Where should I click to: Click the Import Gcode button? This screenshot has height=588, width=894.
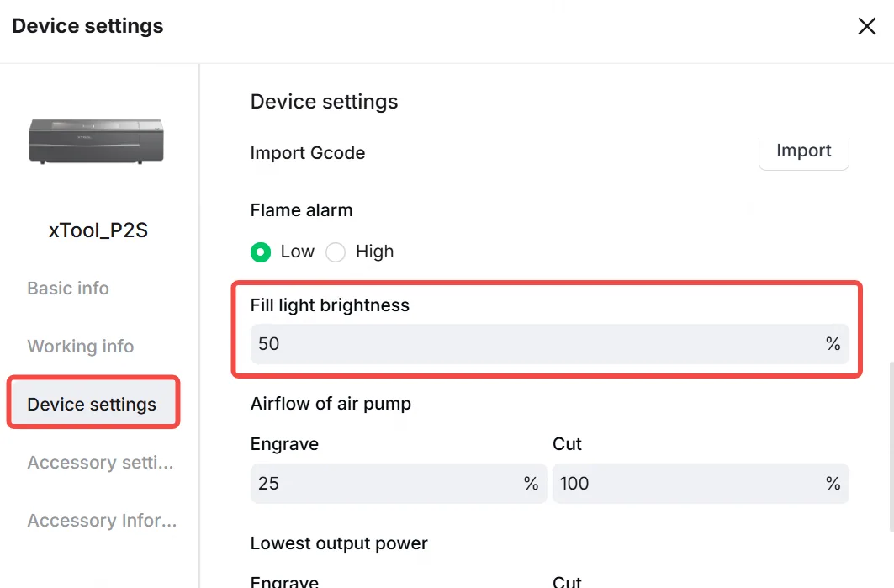[803, 151]
